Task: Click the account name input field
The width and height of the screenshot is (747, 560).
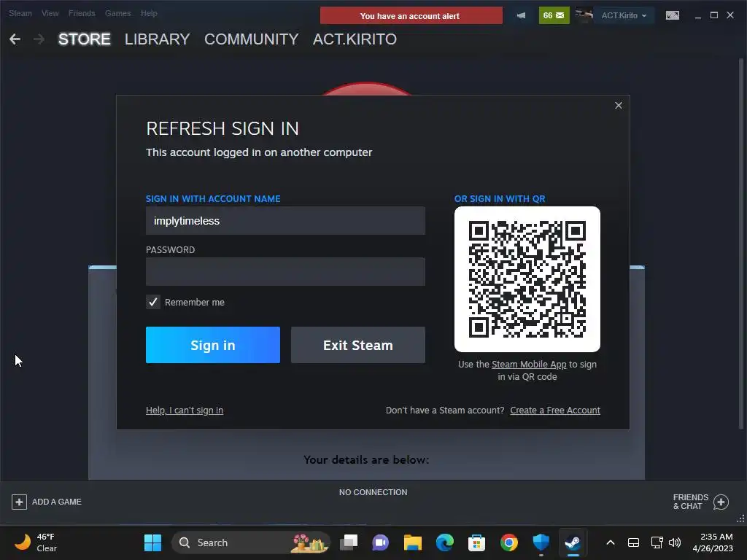Action: pyautogui.click(x=285, y=220)
